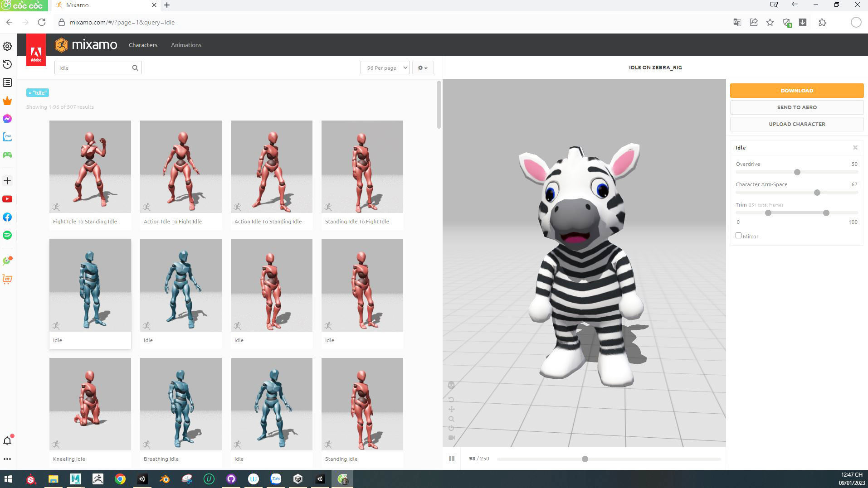Click the browser address bar URL
The image size is (868, 488).
[x=122, y=22]
